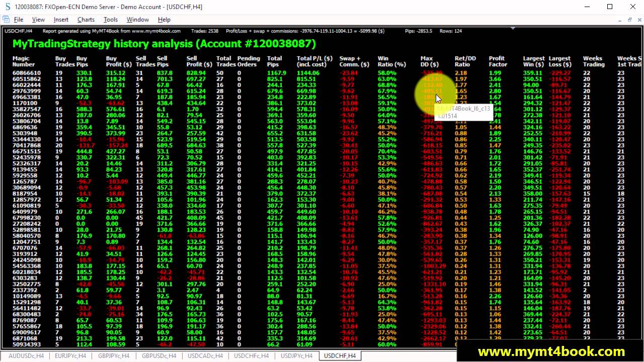
Task: Click the MetaTrader app icon in title bar
Action: (x=7, y=7)
